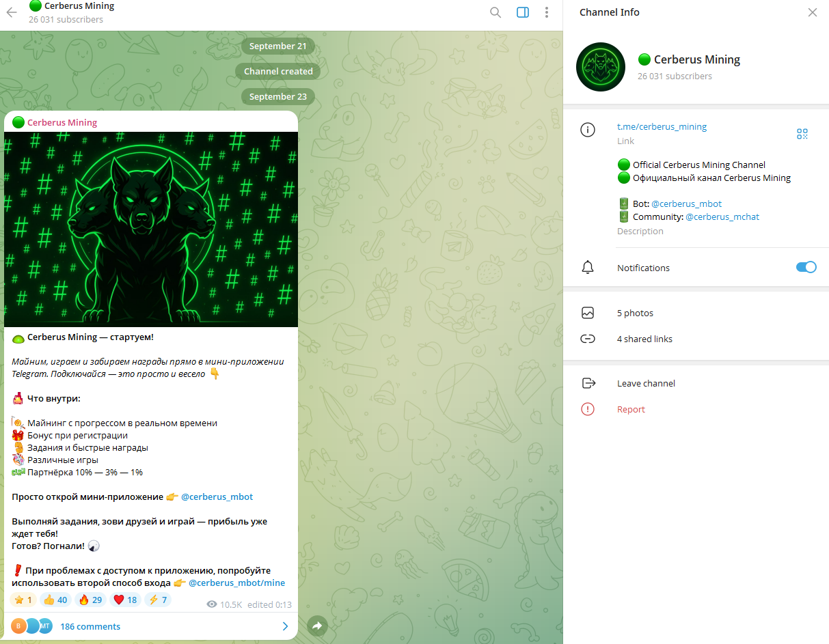This screenshot has height=644, width=829.
Task: Open search in the channel
Action: click(x=495, y=12)
